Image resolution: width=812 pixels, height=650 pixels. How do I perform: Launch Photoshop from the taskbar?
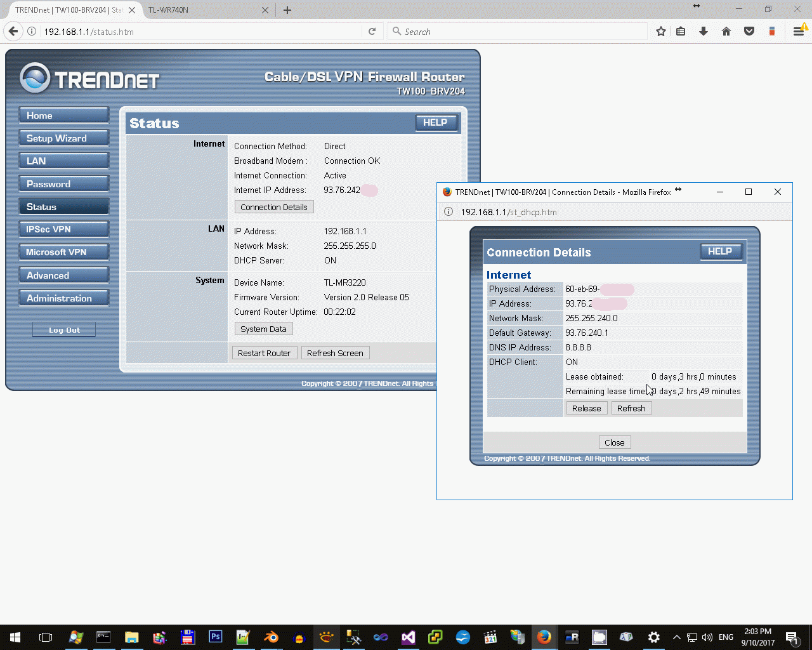pos(216,637)
